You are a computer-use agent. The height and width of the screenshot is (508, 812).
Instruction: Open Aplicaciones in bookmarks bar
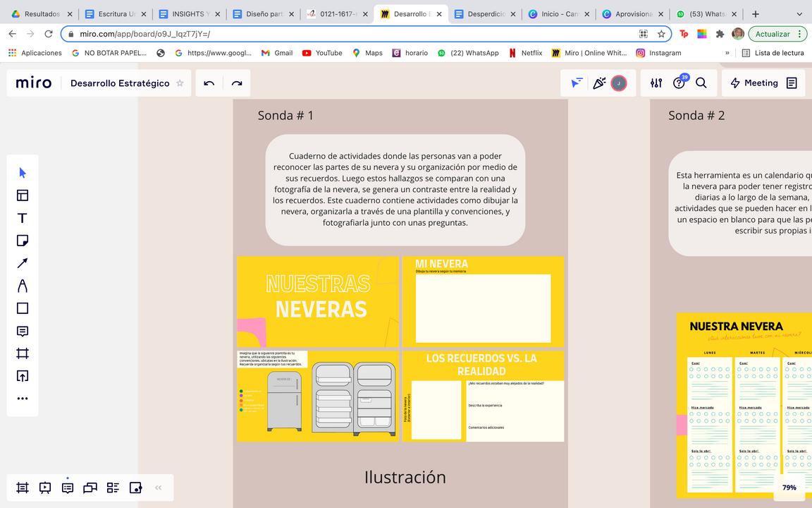35,53
